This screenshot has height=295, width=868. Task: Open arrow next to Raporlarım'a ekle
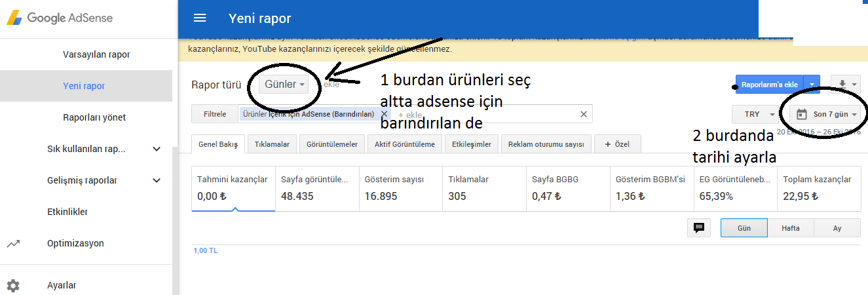click(x=812, y=85)
